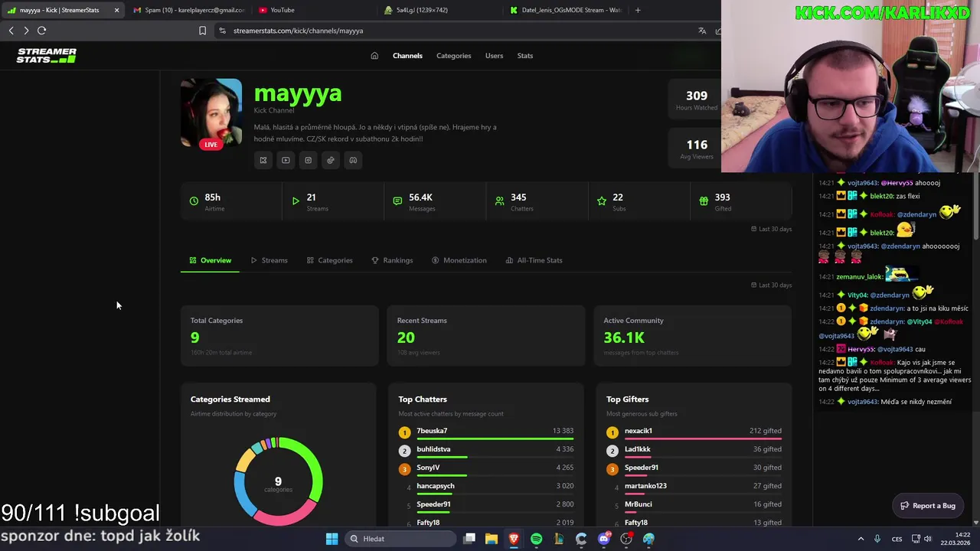Click the categories donut chart

pos(278,481)
